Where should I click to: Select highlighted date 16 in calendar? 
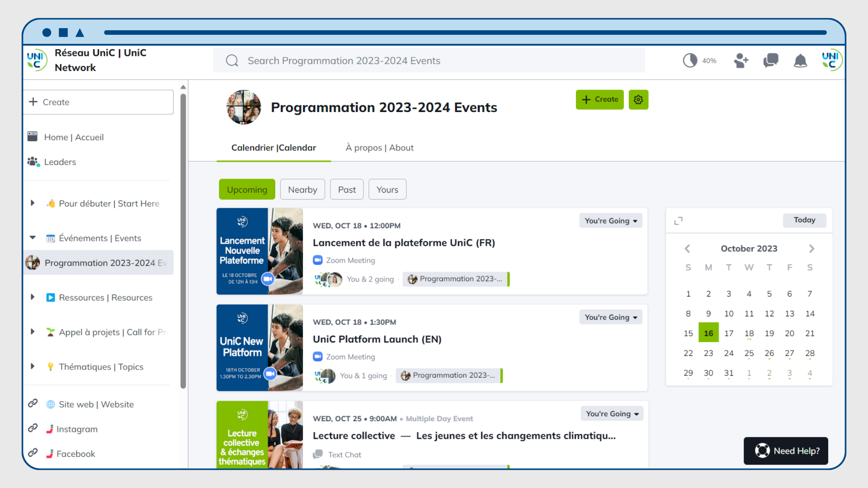(x=708, y=333)
